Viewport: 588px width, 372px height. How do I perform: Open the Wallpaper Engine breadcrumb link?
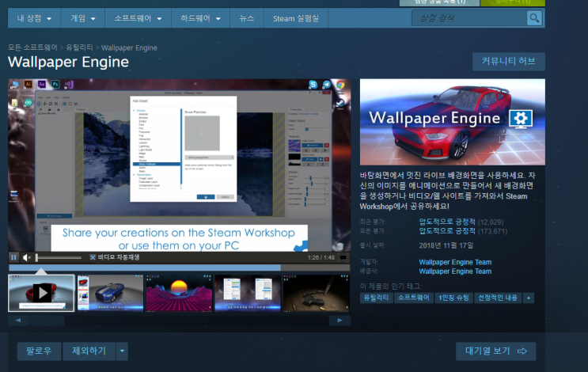coord(129,48)
